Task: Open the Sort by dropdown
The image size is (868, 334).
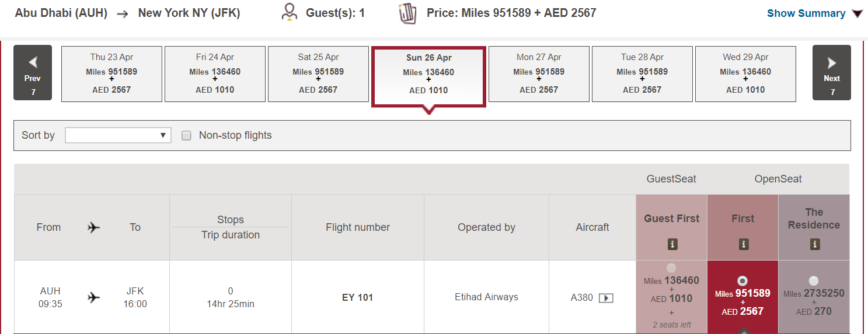Action: coord(118,135)
